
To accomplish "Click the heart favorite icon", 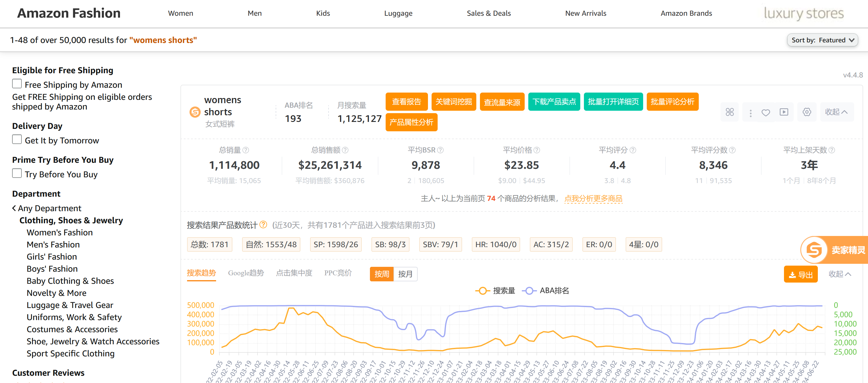I will point(766,112).
